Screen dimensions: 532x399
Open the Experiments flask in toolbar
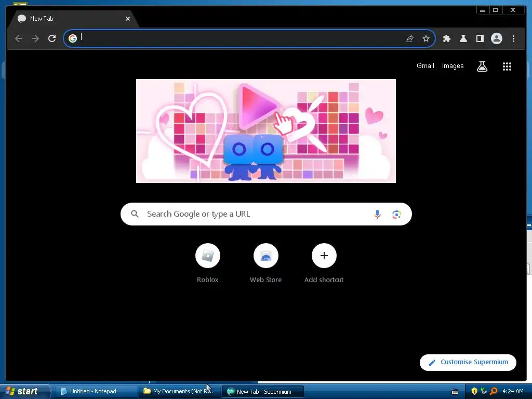tap(463, 38)
